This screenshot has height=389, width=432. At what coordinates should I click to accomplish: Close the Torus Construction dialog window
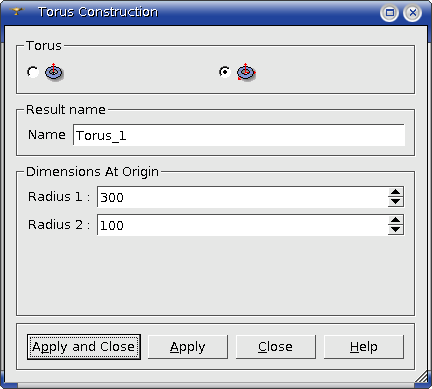(x=413, y=13)
